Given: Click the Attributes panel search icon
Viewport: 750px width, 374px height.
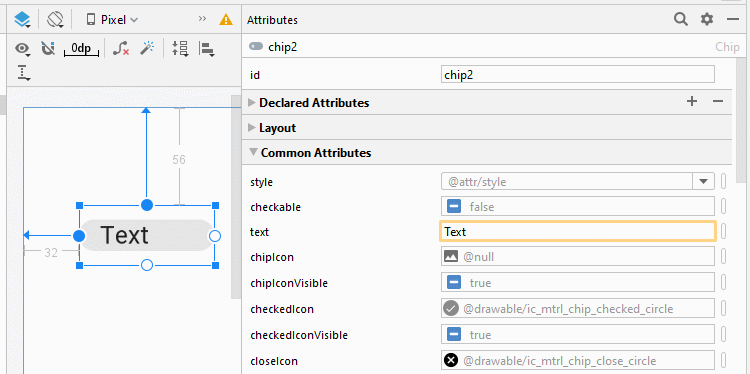Looking at the screenshot, I should pos(681,19).
